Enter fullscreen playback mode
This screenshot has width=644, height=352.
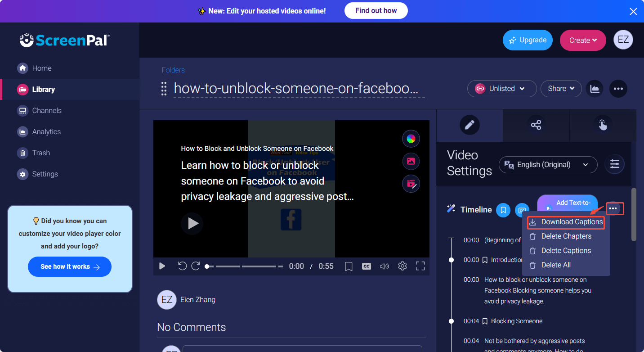(420, 266)
